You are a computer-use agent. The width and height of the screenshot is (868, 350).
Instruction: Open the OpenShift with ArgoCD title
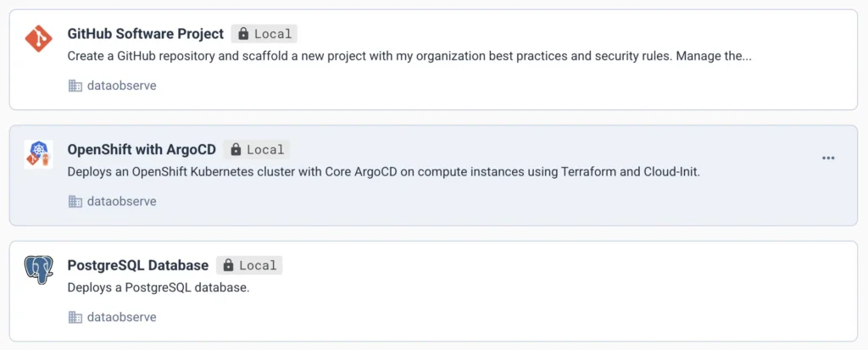142,150
